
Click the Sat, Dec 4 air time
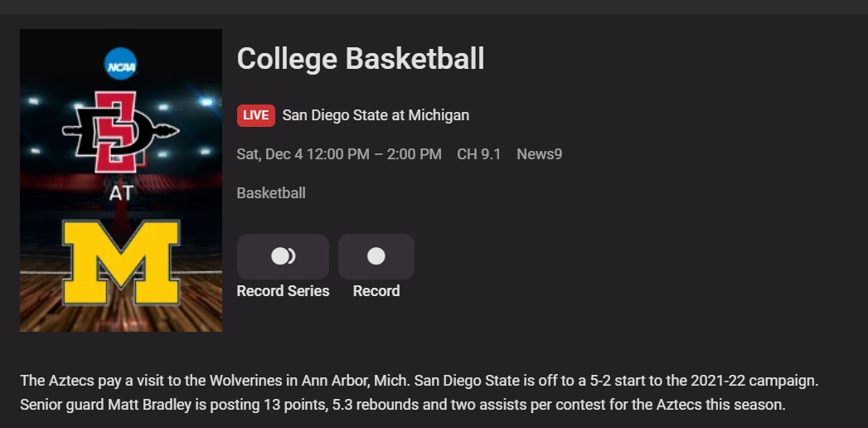coord(339,154)
